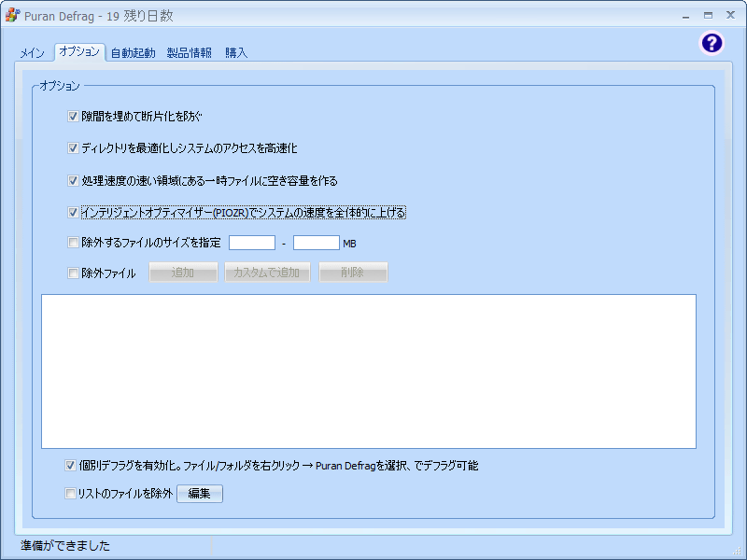Open the 自動起動 tab
Viewport: 747px width, 560px height.
pyautogui.click(x=133, y=53)
